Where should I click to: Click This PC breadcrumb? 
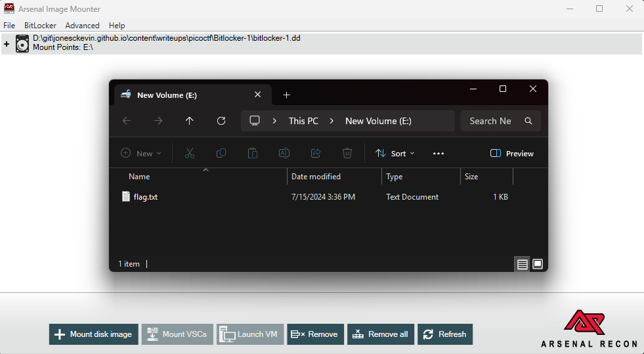(x=303, y=121)
